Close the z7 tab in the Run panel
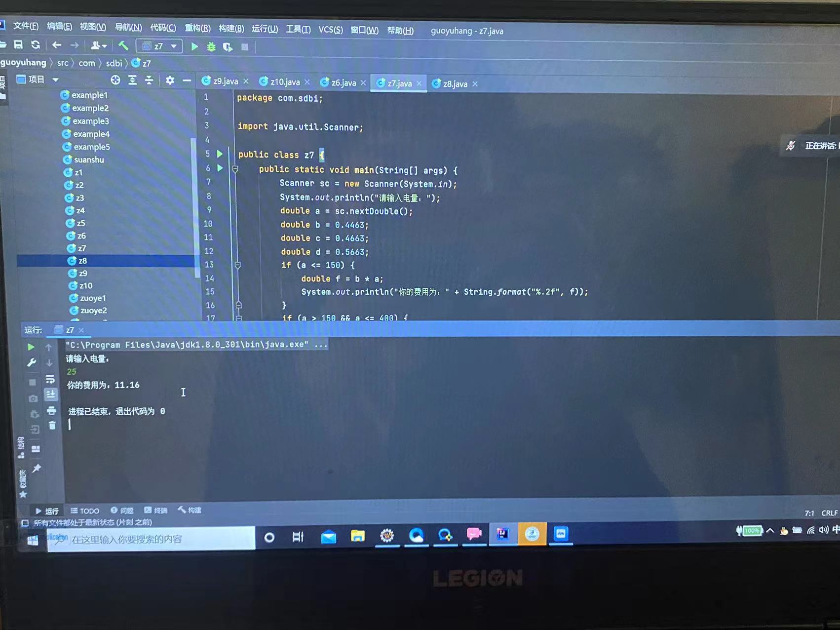The width and height of the screenshot is (840, 630). tap(81, 330)
